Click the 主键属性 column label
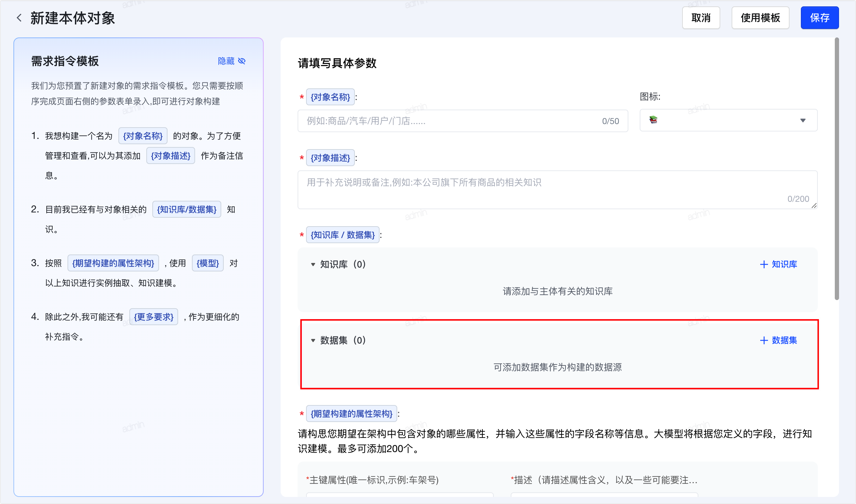856x504 pixels. point(373,480)
